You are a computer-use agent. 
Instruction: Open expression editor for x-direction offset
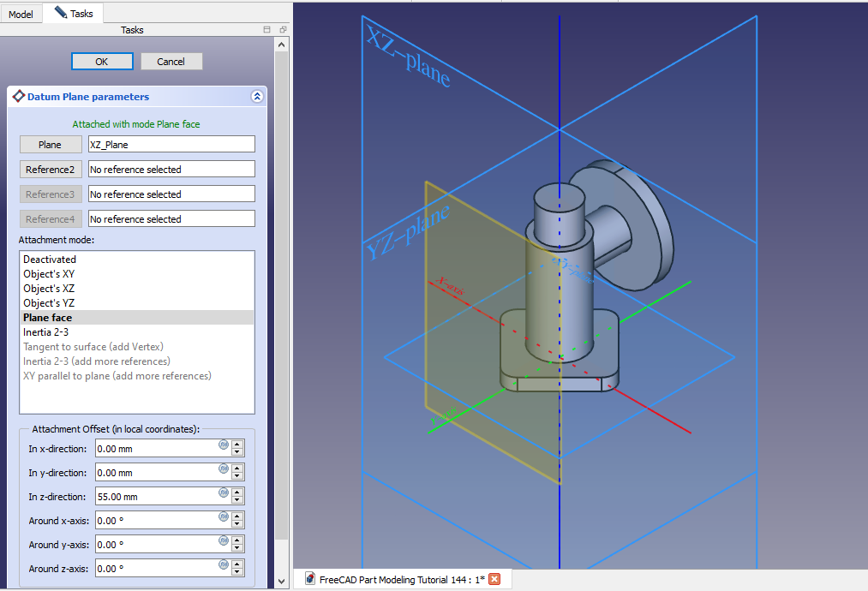click(224, 445)
